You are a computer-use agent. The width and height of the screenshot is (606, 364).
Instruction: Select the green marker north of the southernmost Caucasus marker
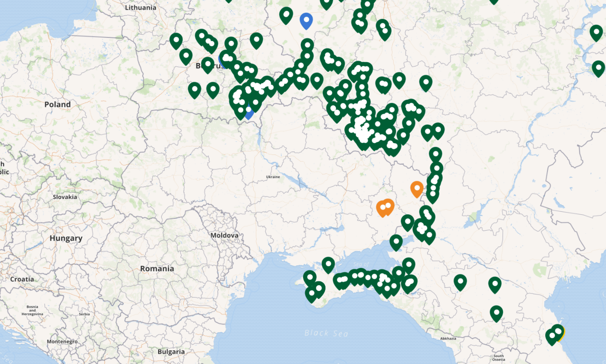tap(495, 285)
